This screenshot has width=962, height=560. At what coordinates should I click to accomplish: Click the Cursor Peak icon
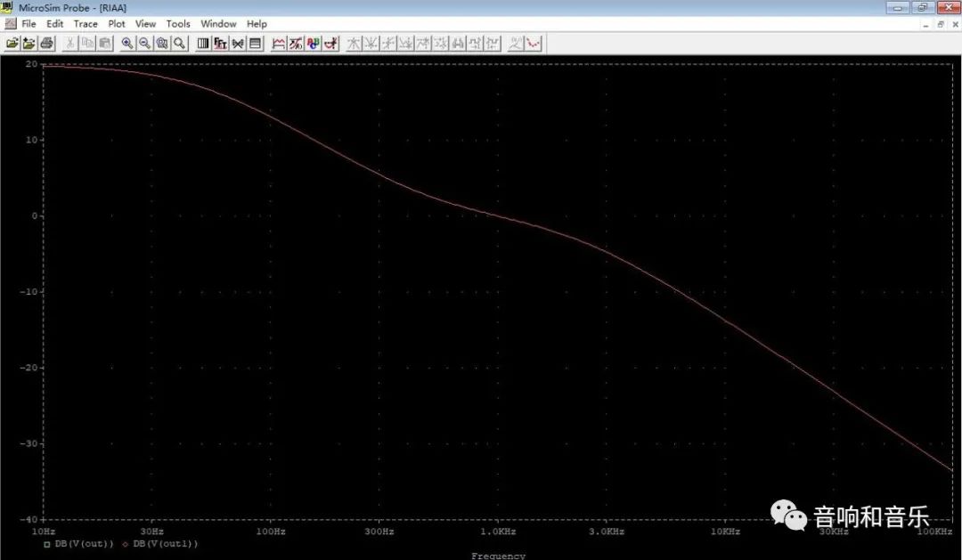click(x=354, y=43)
